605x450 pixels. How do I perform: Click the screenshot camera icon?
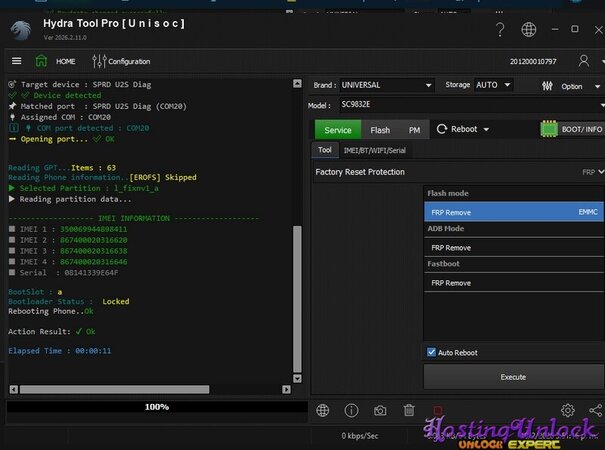380,410
